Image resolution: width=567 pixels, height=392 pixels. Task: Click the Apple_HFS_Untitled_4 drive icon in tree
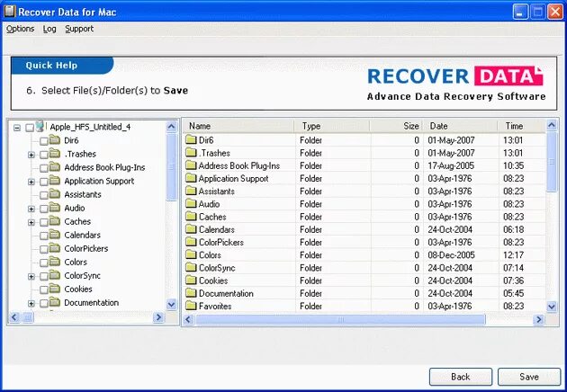[40, 126]
